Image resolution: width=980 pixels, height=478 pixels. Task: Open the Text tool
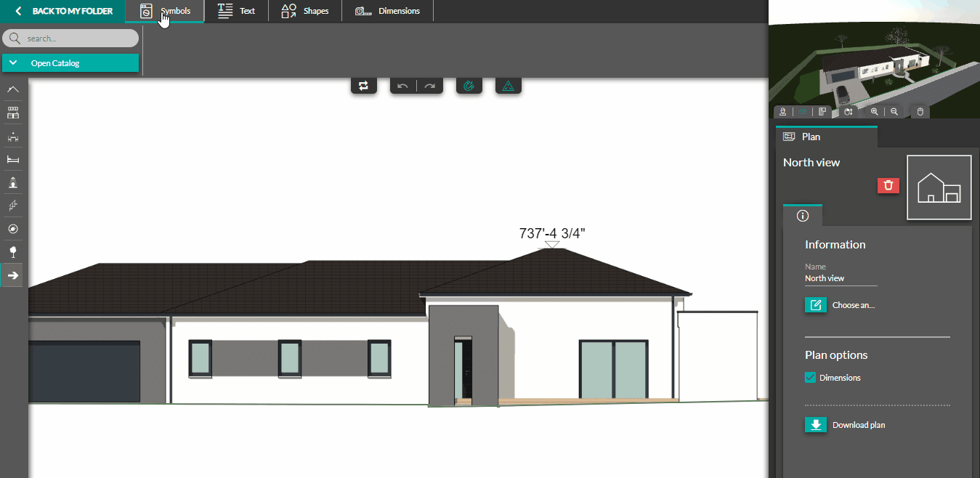[236, 10]
